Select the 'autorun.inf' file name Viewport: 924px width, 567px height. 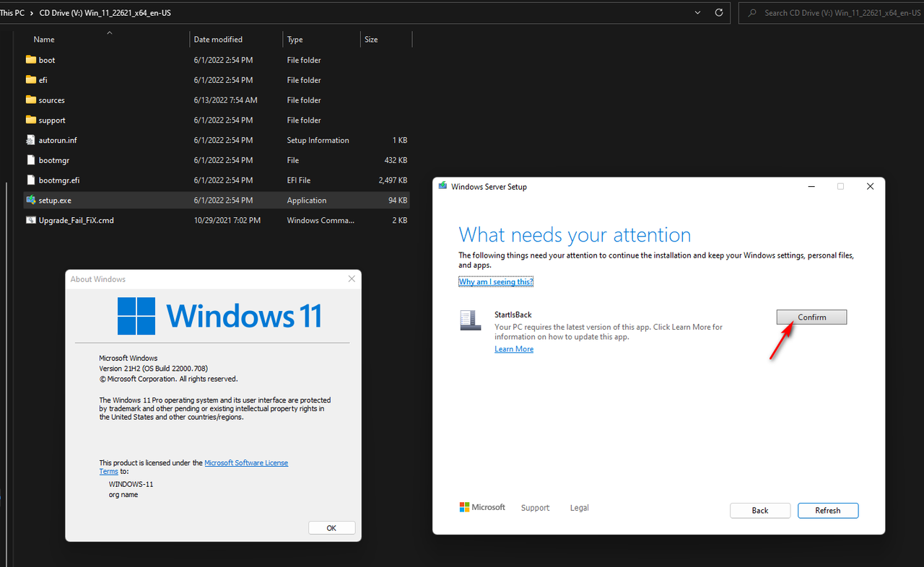click(58, 141)
